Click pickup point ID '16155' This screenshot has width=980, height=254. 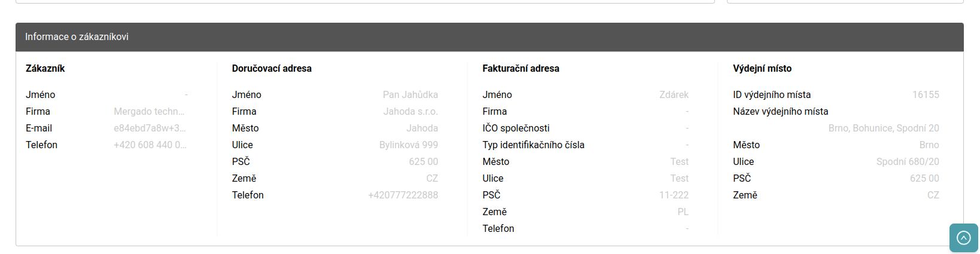[x=926, y=94]
